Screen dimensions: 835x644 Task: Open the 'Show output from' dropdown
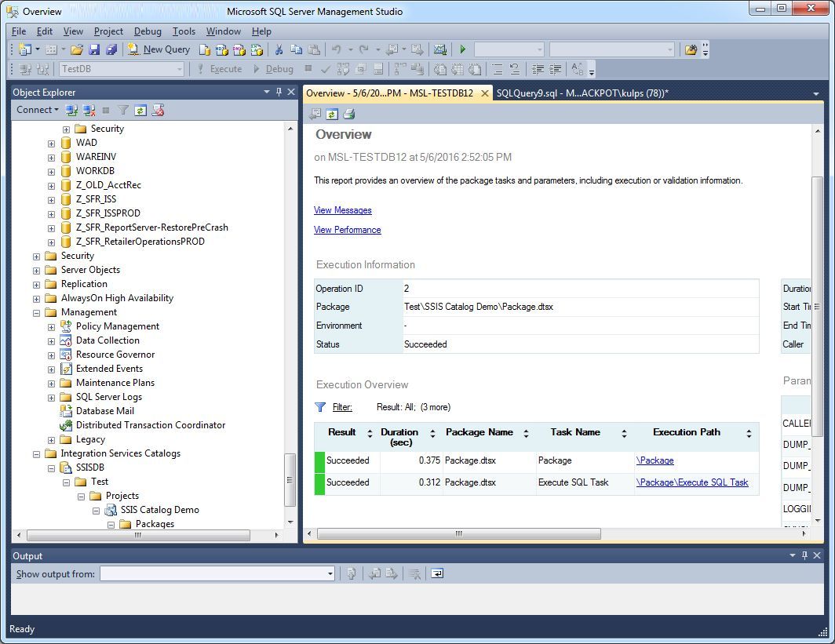pyautogui.click(x=330, y=574)
